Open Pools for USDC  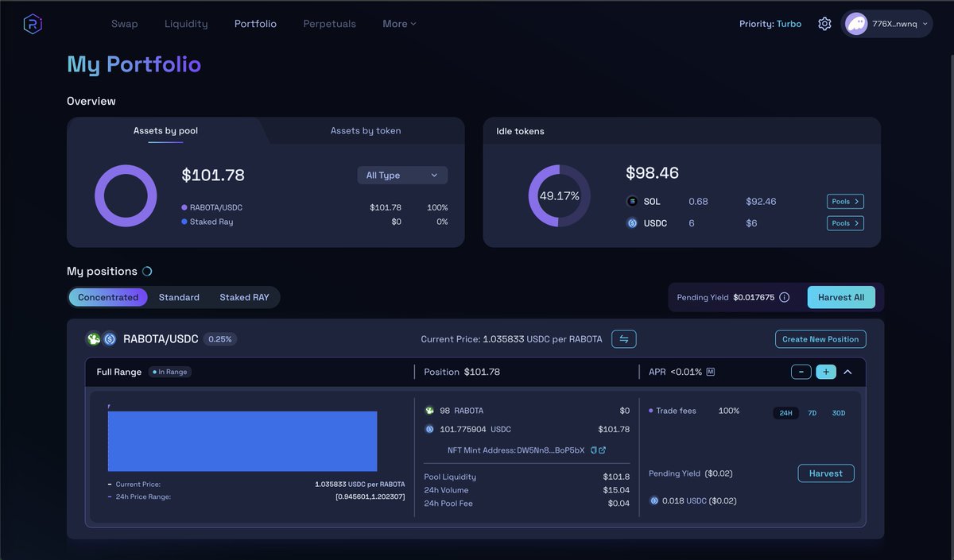tap(845, 223)
